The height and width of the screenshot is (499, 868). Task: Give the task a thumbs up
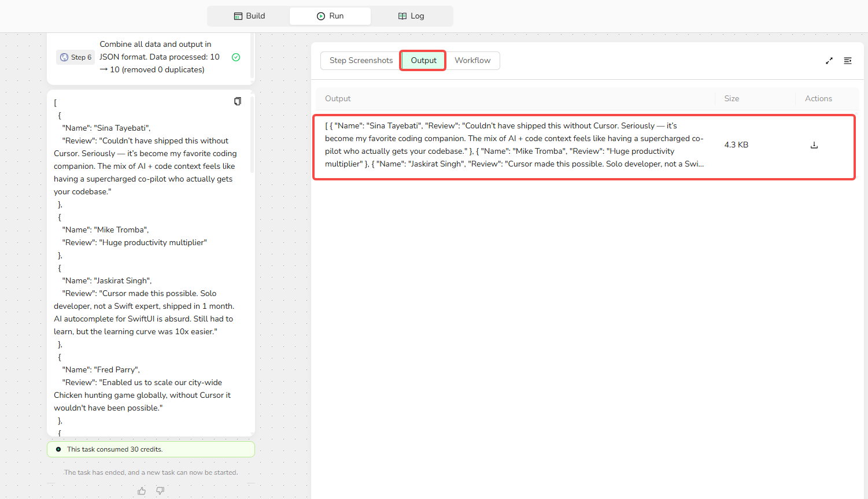[142, 491]
